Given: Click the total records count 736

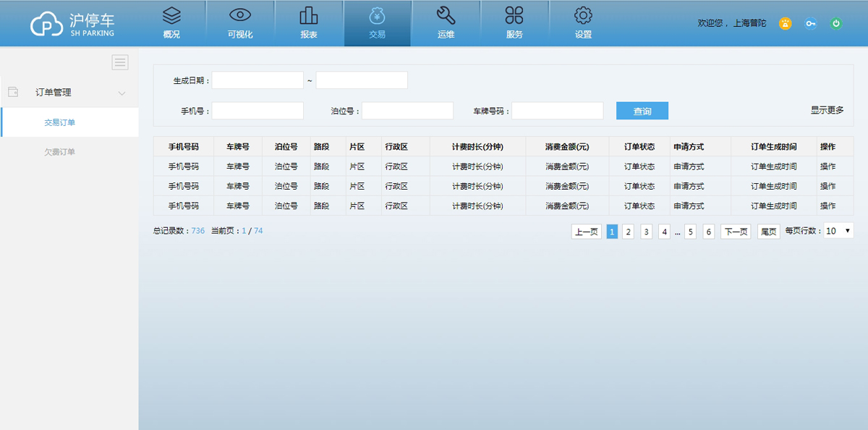Looking at the screenshot, I should (x=198, y=231).
